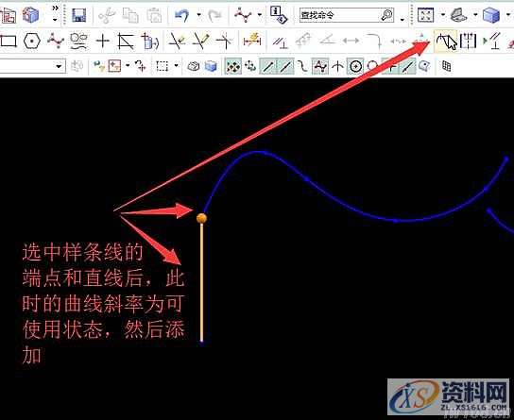Toggle the Mid Point snap option
This screenshot has width=514, height=420.
(285, 66)
